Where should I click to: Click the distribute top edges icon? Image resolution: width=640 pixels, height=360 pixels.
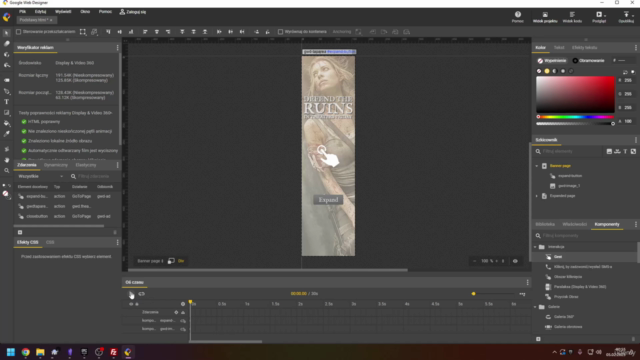(182, 31)
